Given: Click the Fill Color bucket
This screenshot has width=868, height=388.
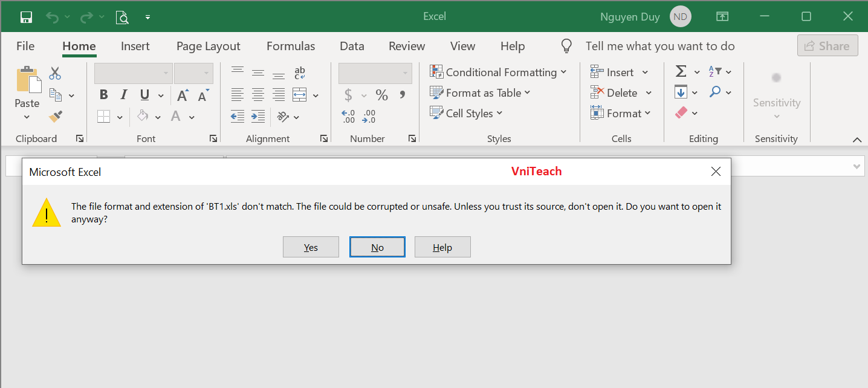Looking at the screenshot, I should coord(143,116).
